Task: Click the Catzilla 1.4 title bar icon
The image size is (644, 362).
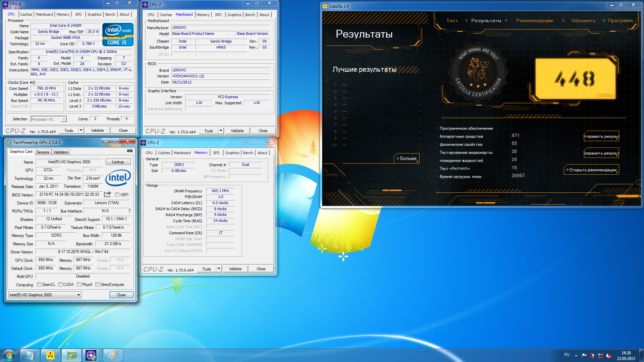Action: [x=325, y=6]
